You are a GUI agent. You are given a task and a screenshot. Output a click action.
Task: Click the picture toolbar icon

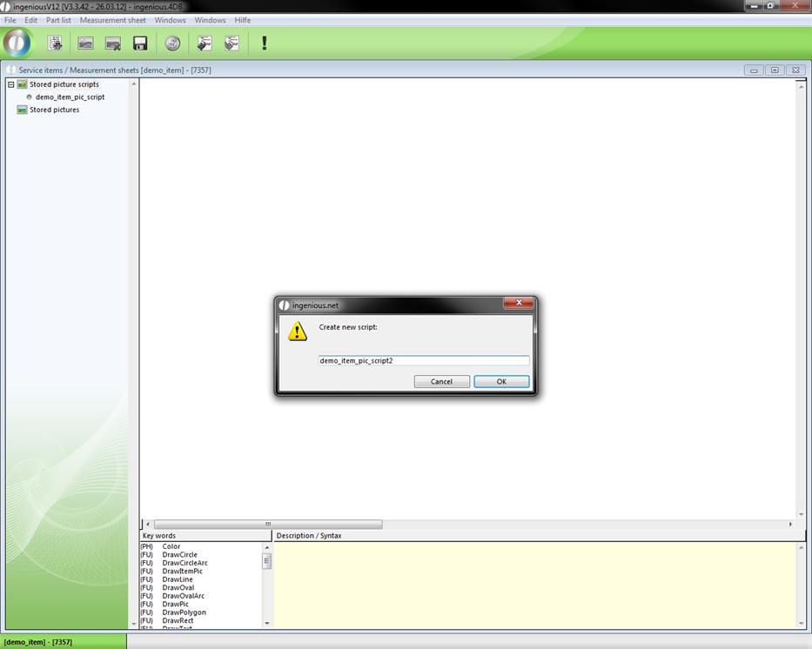85,43
